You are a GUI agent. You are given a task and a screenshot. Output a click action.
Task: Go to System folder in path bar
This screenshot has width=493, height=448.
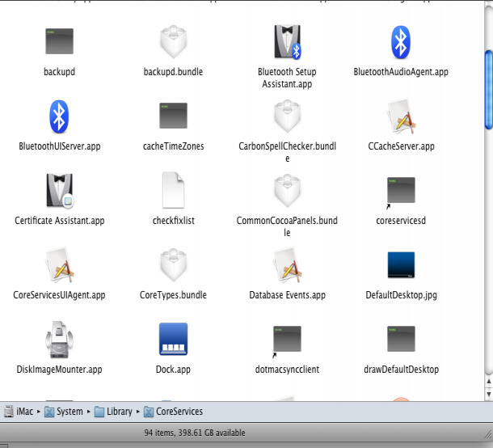click(69, 412)
